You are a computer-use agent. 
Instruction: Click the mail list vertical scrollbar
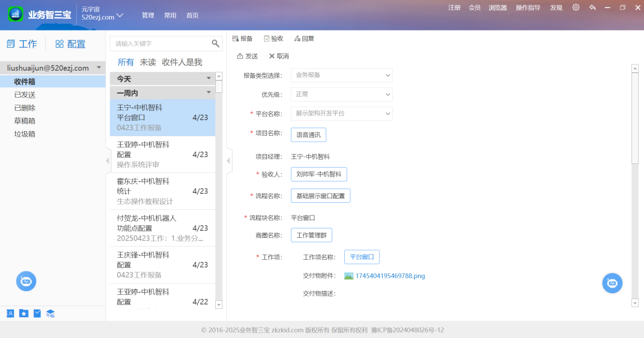pyautogui.click(x=219, y=193)
